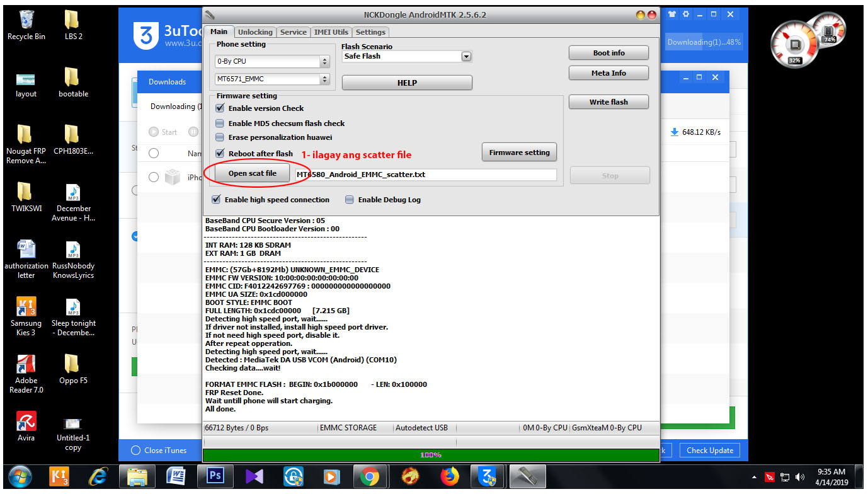868x494 pixels.
Task: Open the 0-By CPU phone setting selector
Action: 273,62
